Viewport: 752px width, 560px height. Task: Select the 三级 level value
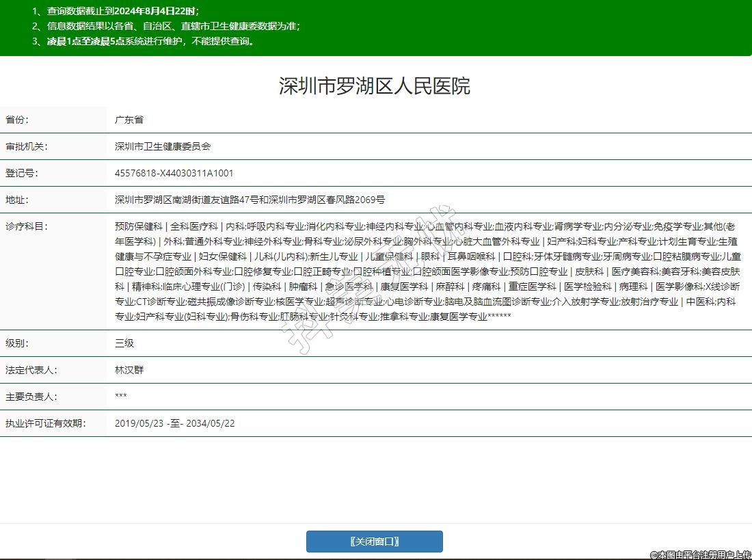pos(124,343)
